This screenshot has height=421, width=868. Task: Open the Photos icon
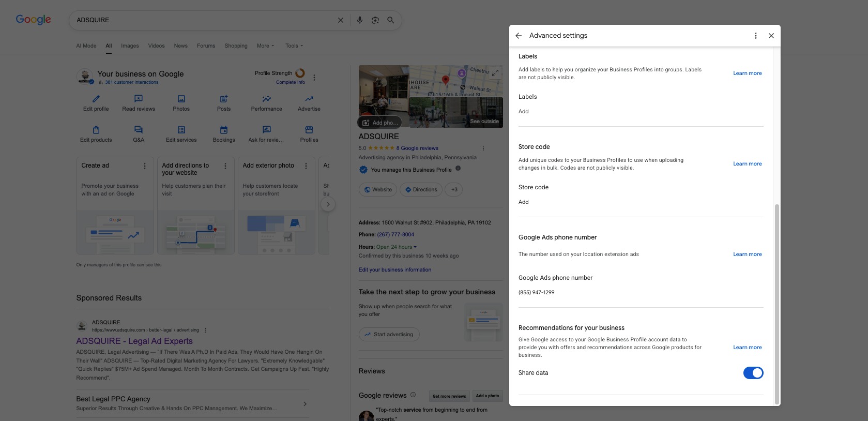[x=181, y=99]
